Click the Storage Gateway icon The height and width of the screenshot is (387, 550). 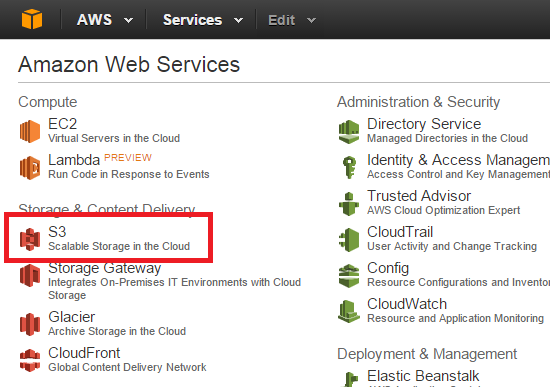pos(30,275)
